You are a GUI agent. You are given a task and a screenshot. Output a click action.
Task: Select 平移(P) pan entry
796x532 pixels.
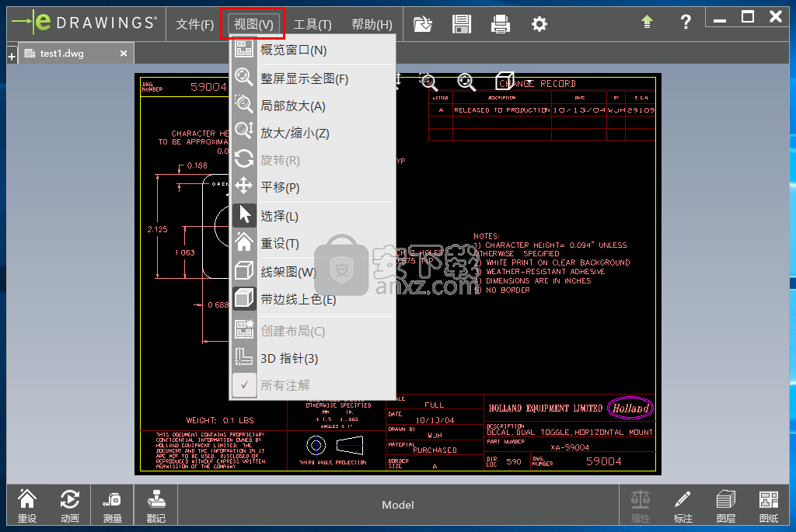[x=312, y=187]
